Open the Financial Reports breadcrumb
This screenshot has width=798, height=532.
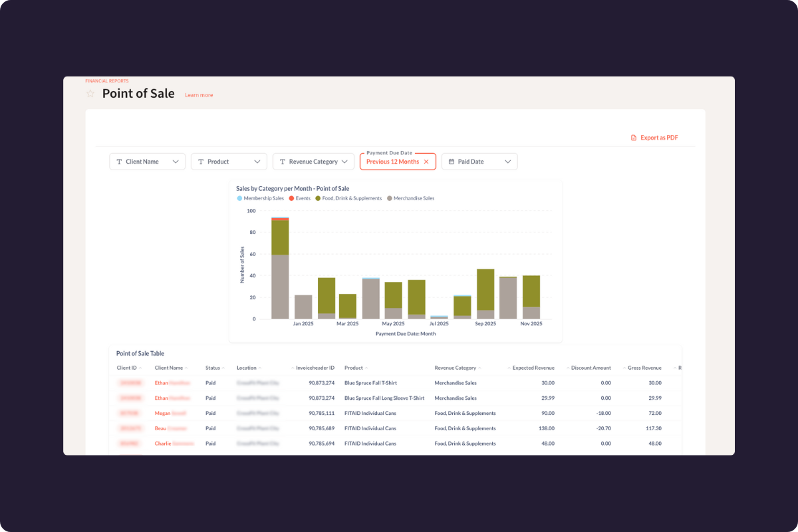click(x=107, y=81)
